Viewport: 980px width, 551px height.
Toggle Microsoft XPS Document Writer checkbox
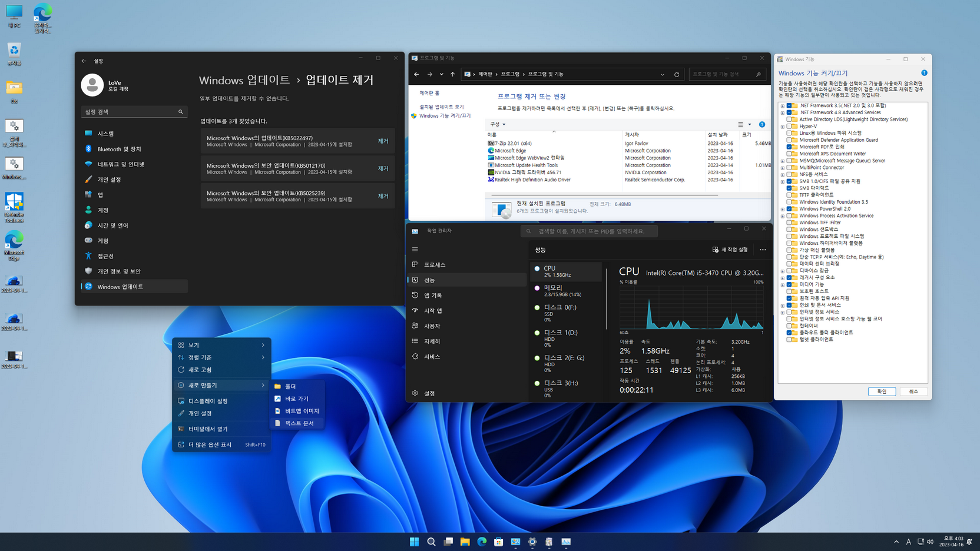(x=789, y=154)
